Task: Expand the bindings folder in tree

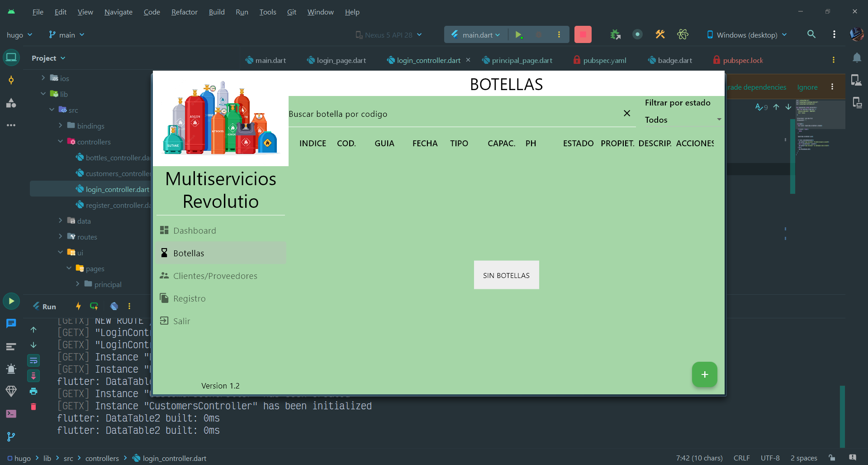Action: (61, 125)
